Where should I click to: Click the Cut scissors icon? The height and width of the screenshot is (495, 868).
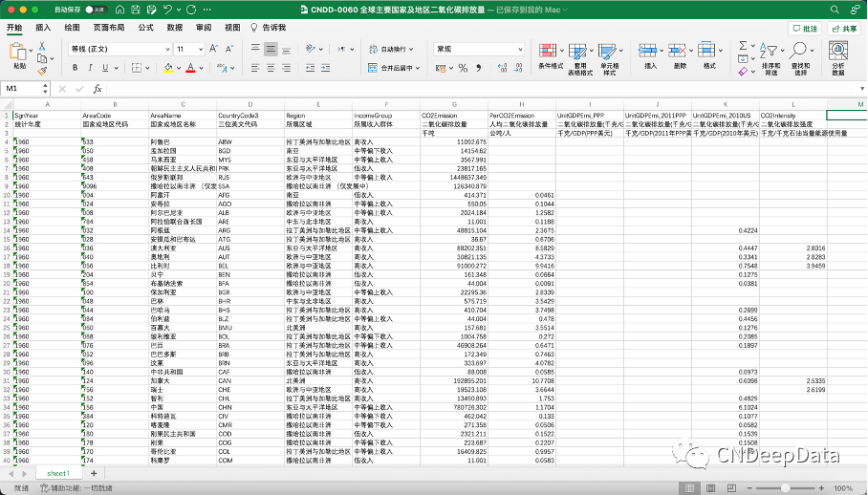click(42, 47)
